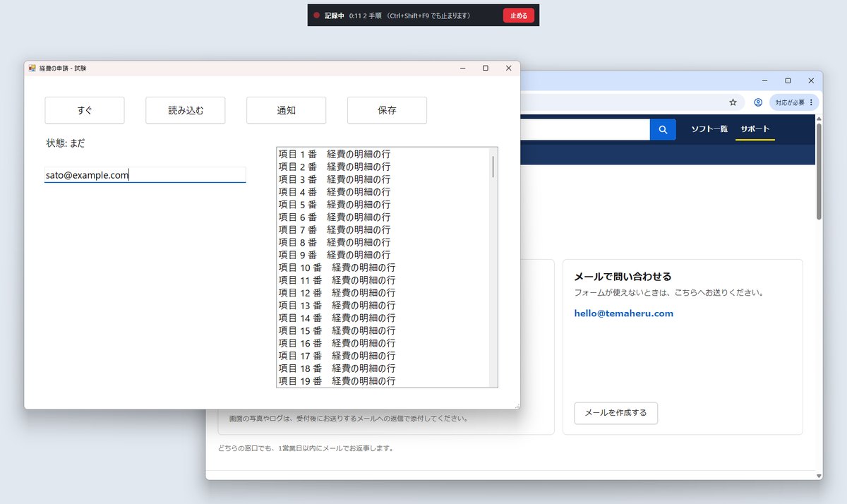Click the すぐ button

[85, 110]
